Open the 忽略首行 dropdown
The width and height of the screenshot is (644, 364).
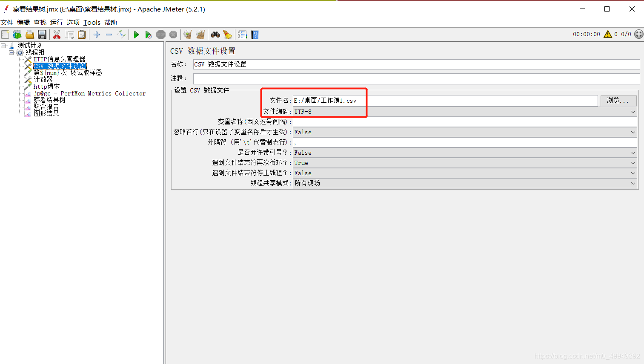tap(465, 132)
